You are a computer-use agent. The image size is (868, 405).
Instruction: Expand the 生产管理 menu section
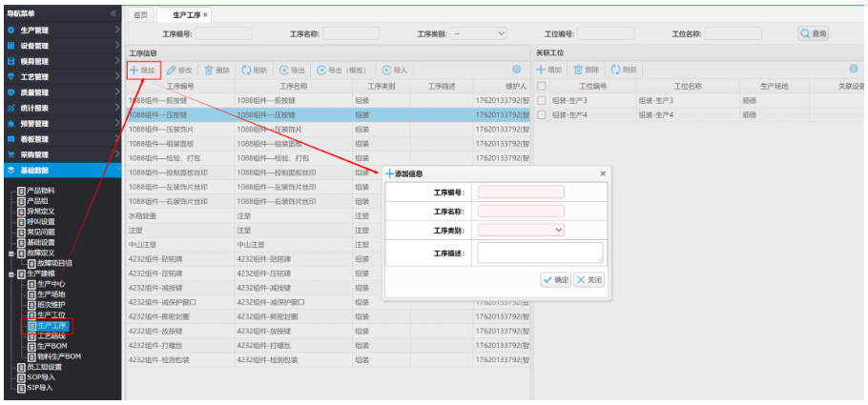point(61,30)
